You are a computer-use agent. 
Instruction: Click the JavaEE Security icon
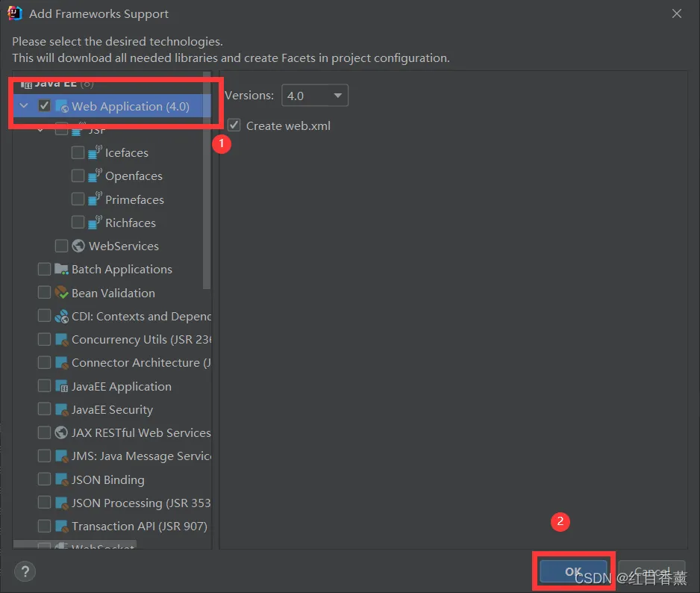(61, 409)
